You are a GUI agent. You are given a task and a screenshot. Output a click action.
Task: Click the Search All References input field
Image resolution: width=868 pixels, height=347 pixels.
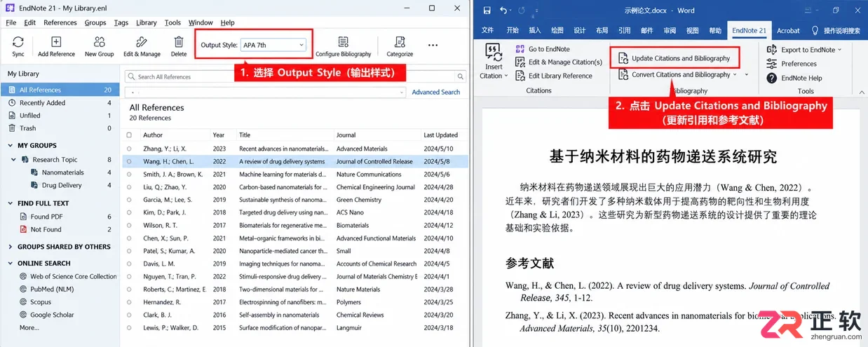coord(294,76)
